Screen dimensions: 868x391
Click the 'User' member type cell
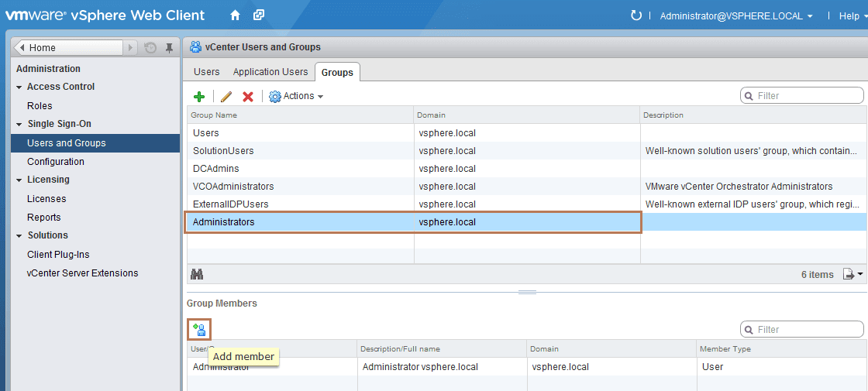point(712,367)
